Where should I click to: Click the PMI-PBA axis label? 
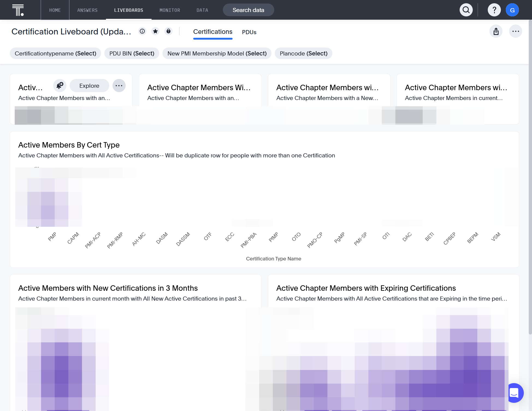click(x=249, y=240)
